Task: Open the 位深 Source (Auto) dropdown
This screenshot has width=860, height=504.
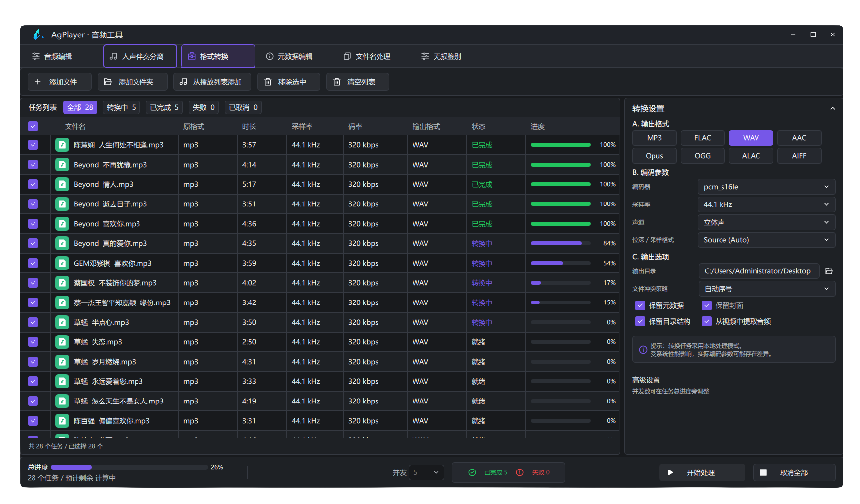Action: tap(766, 240)
